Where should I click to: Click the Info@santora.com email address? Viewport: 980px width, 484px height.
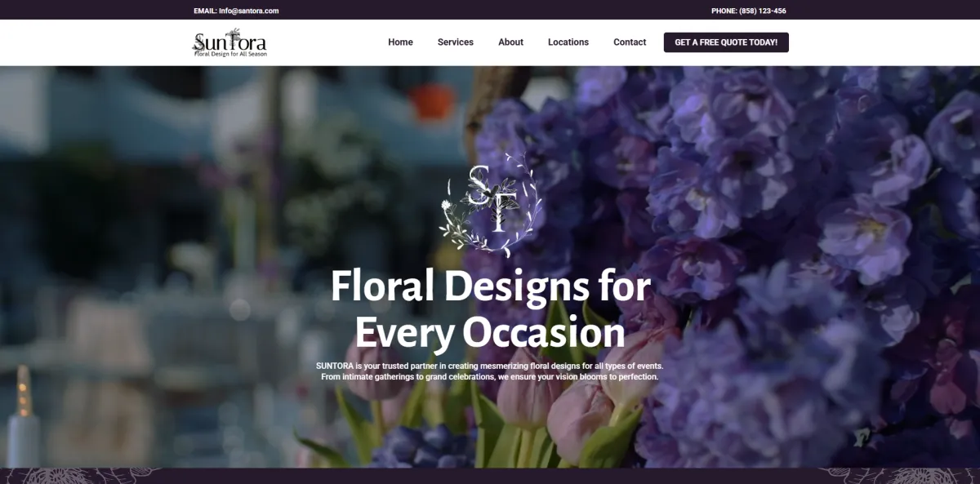pyautogui.click(x=249, y=11)
